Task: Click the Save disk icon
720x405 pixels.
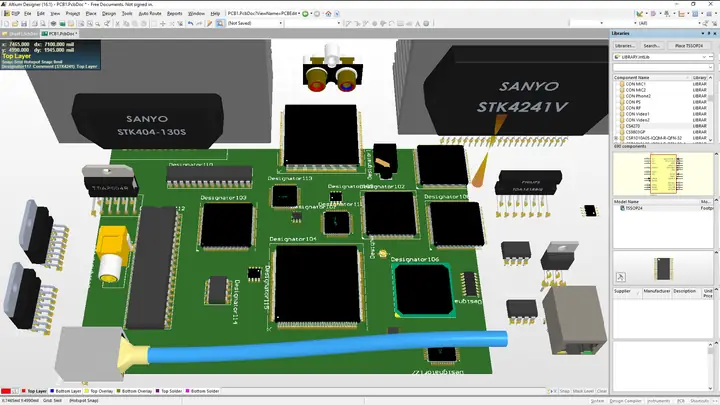Action: tap(24, 23)
